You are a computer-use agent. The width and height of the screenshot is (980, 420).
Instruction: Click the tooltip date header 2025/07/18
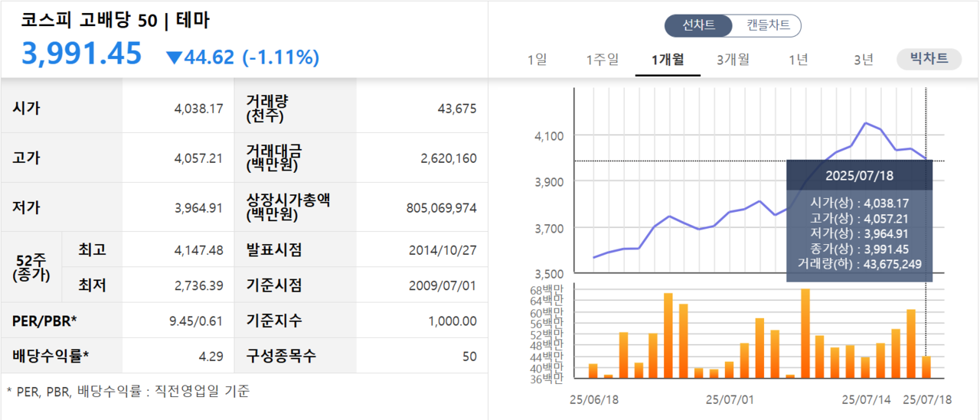point(859,175)
